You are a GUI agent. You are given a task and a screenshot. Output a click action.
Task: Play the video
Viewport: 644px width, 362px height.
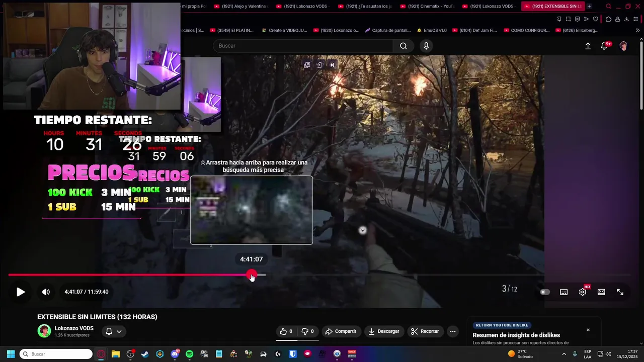coord(21,292)
